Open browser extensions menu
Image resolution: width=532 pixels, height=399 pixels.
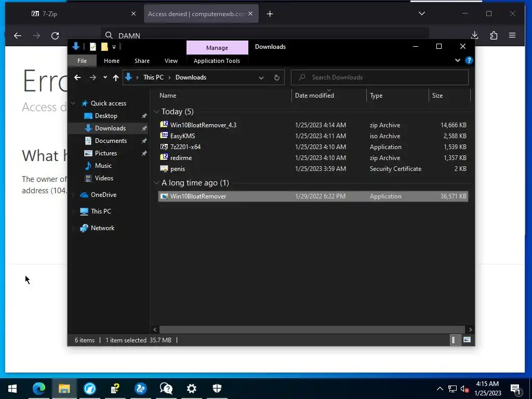click(494, 35)
